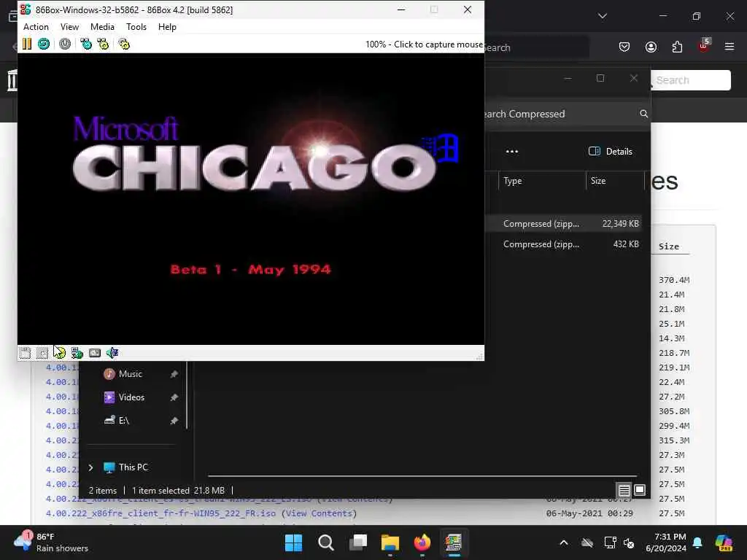Select This PC in navigation pane

click(133, 467)
